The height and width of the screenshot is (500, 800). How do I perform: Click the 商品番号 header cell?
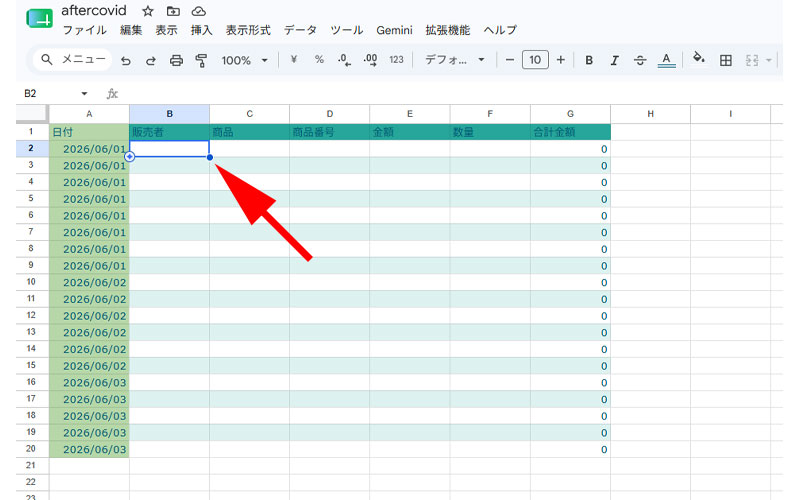pos(330,132)
